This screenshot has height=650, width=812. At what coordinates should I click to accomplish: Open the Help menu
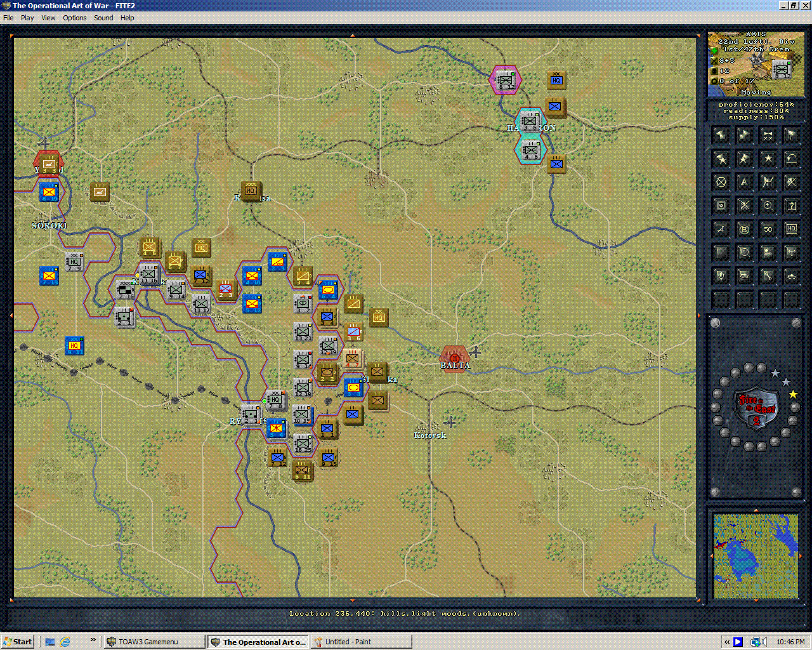128,18
